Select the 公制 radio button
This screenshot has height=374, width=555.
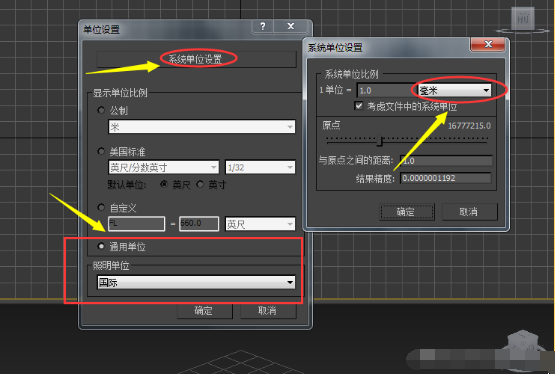pos(101,110)
